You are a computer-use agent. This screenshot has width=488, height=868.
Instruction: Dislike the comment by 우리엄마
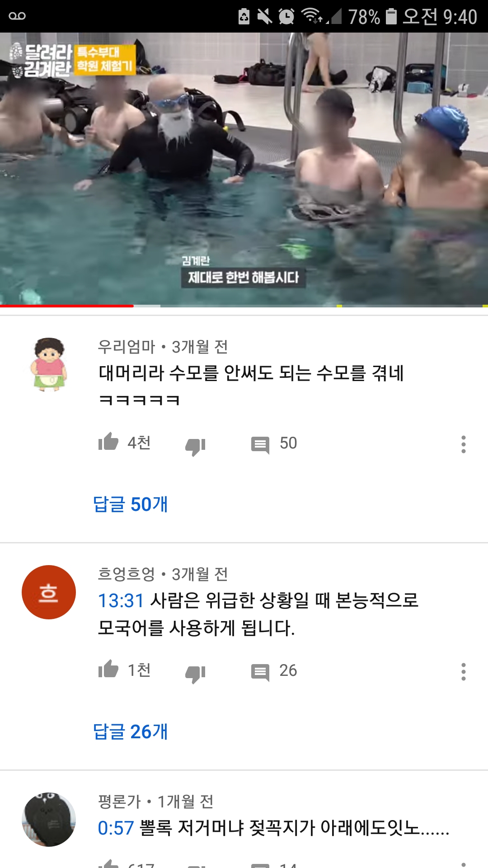195,447
